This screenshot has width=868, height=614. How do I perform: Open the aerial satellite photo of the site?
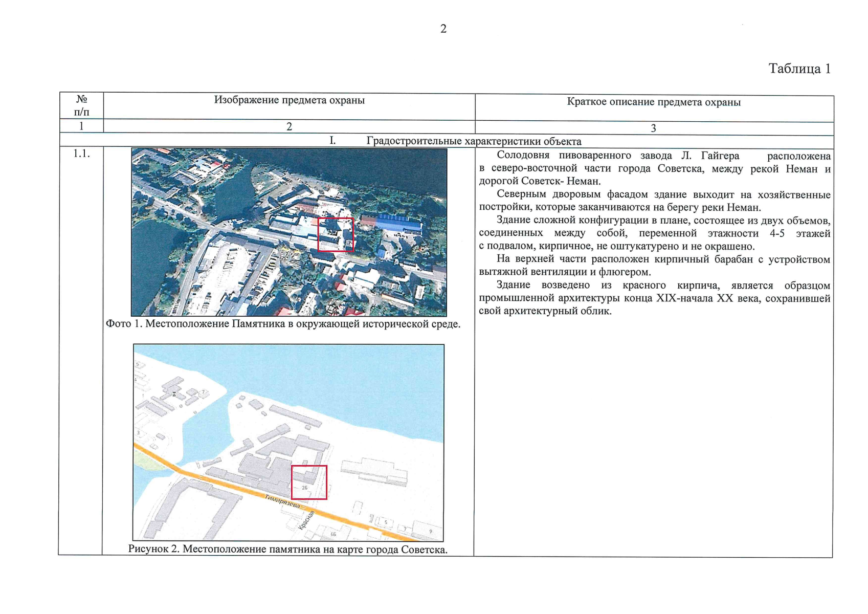pos(289,232)
